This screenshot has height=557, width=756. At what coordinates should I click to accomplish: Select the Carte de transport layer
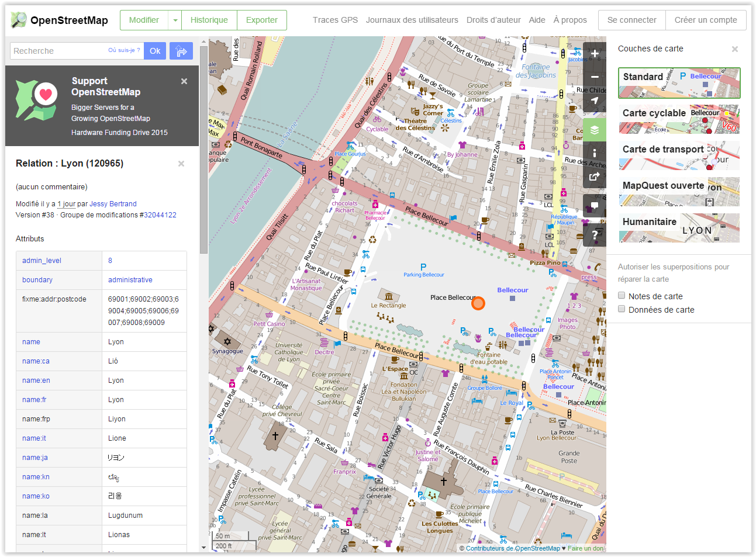(x=679, y=155)
